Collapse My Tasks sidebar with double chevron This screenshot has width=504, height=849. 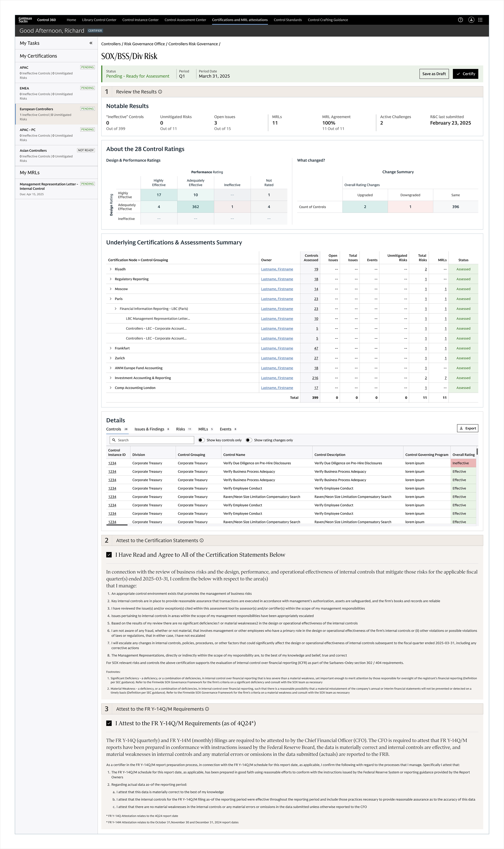[x=91, y=43]
